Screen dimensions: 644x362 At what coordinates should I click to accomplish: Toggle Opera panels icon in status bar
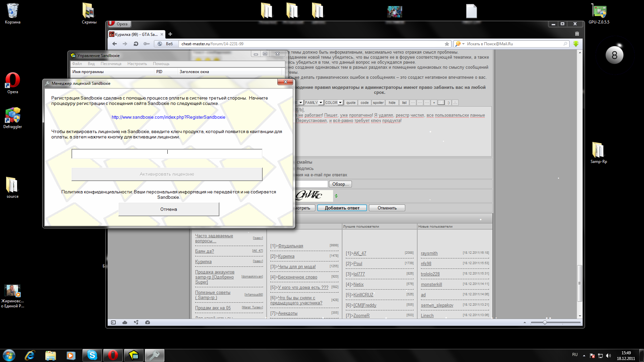(x=113, y=322)
